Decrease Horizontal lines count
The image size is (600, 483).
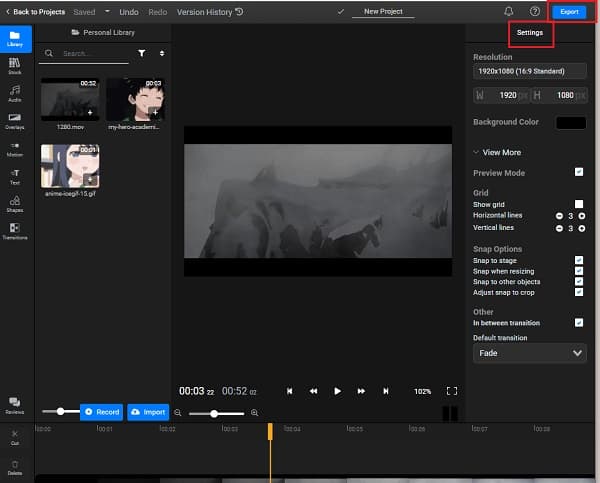(559, 216)
